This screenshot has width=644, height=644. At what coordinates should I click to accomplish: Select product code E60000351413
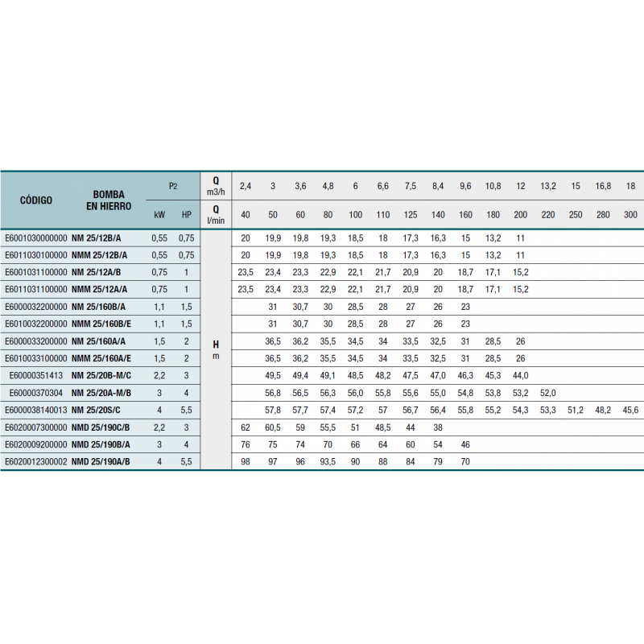pyautogui.click(x=38, y=374)
